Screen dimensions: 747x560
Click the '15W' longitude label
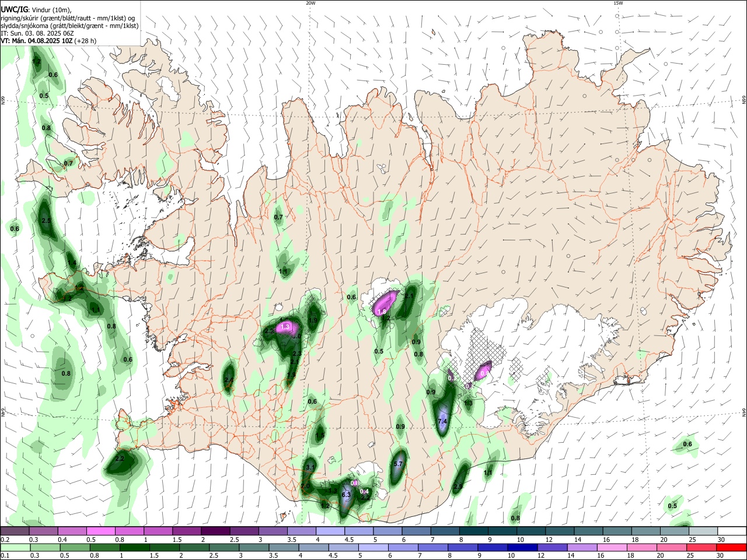coord(617,3)
